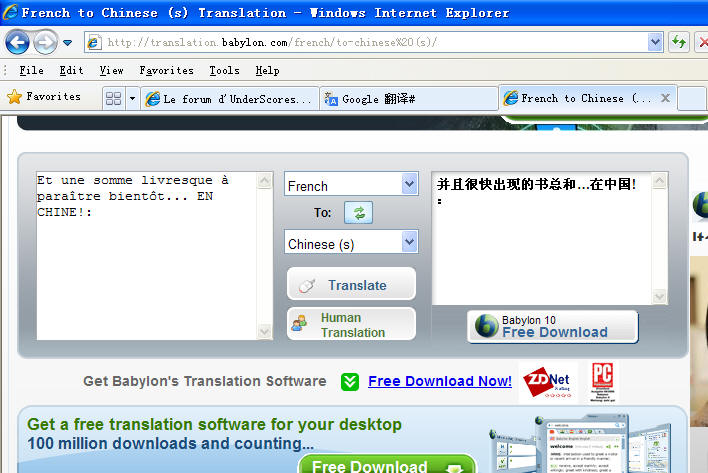Click the mouse icon on Translate button

307,286
